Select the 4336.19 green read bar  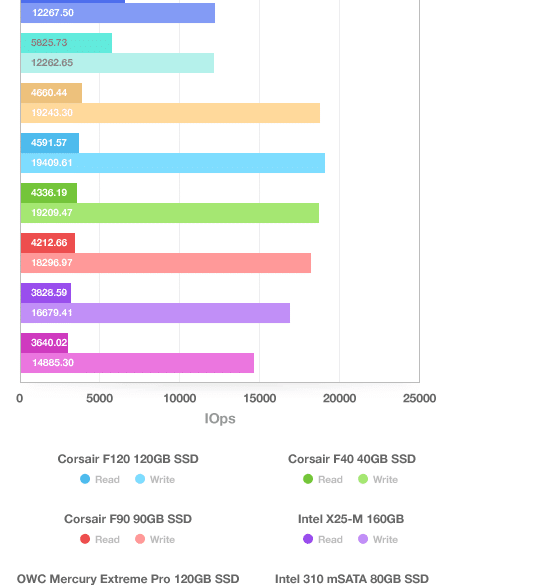[49, 193]
